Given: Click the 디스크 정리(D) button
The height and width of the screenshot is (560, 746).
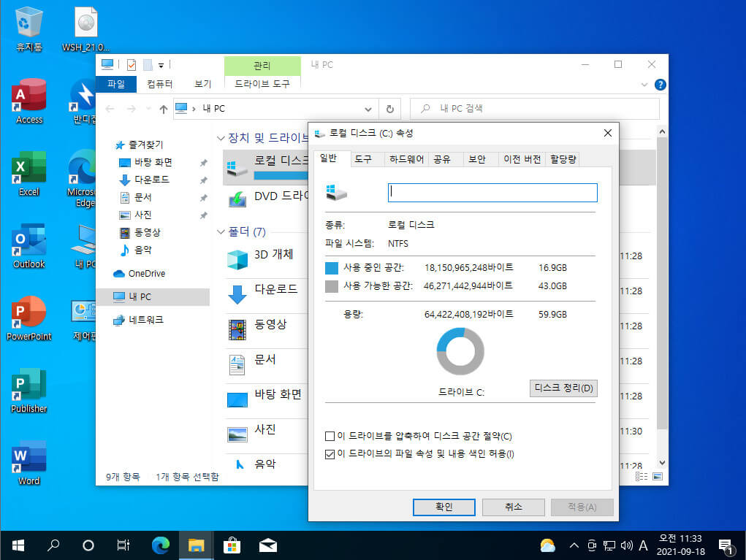Looking at the screenshot, I should pyautogui.click(x=563, y=388).
